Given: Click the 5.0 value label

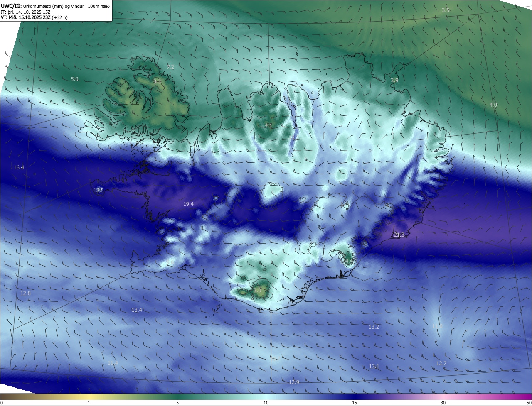Looking at the screenshot, I should coord(74,79).
